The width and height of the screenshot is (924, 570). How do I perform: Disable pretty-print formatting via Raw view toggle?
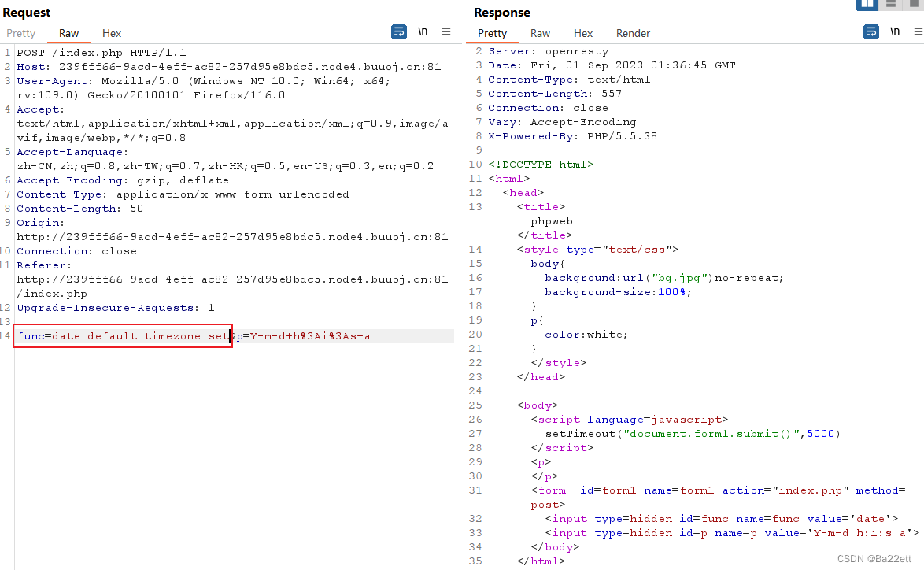point(540,33)
